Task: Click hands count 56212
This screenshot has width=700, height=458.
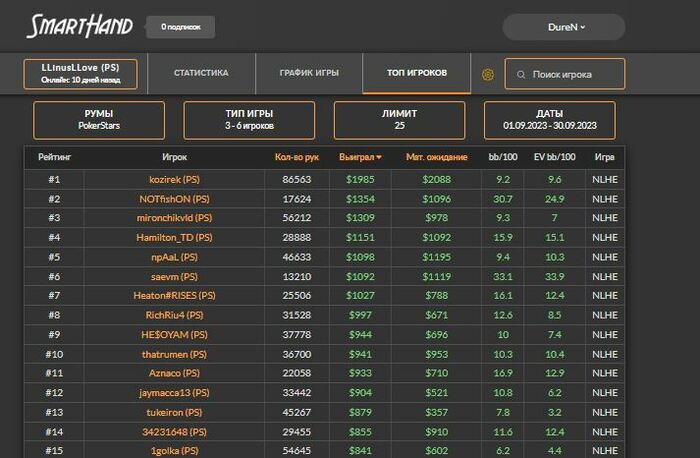Action: click(x=297, y=218)
